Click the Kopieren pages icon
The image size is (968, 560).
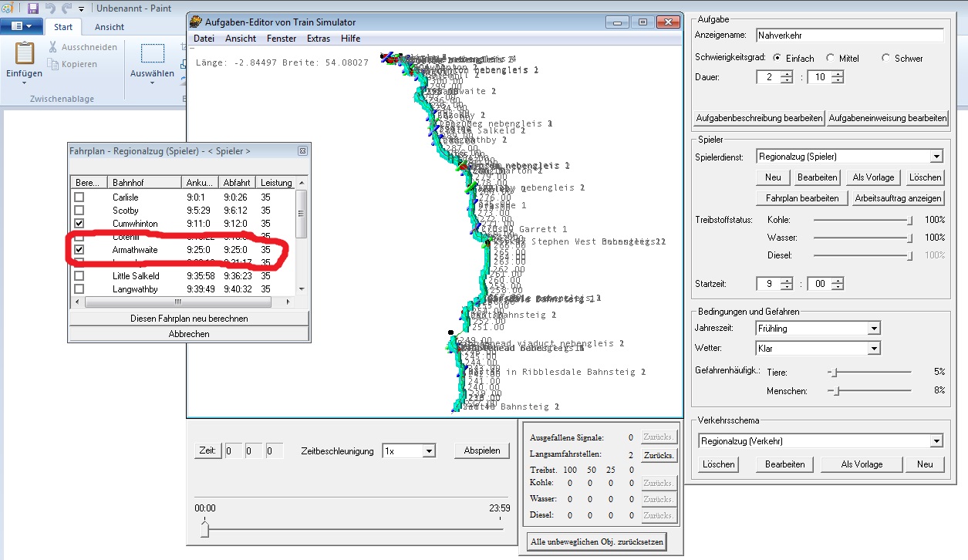(53, 64)
